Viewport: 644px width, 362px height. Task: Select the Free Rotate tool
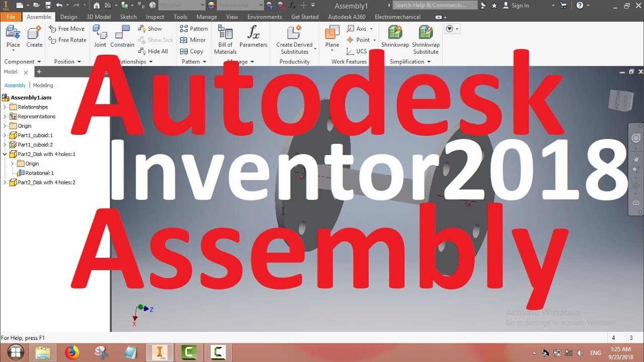point(67,40)
